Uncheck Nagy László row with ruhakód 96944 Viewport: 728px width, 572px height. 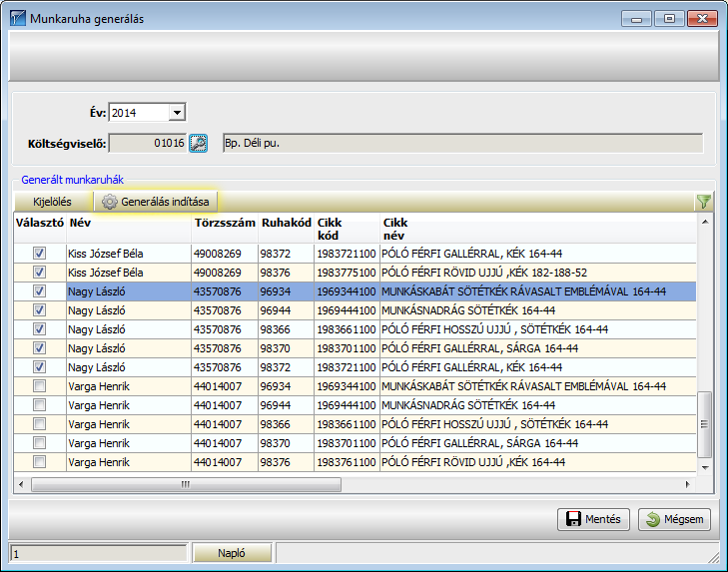click(x=40, y=310)
